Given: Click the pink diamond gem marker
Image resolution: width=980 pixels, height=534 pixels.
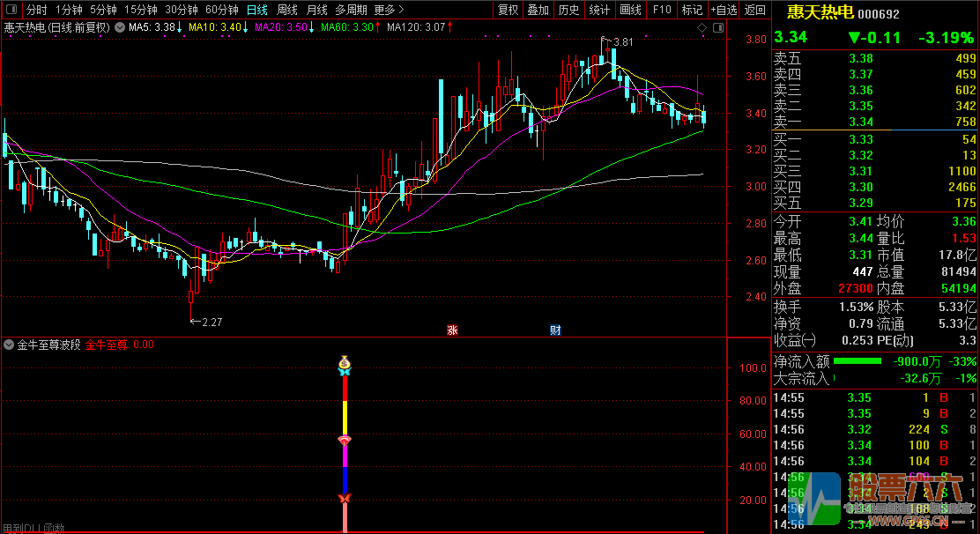Looking at the screenshot, I should click(x=345, y=440).
